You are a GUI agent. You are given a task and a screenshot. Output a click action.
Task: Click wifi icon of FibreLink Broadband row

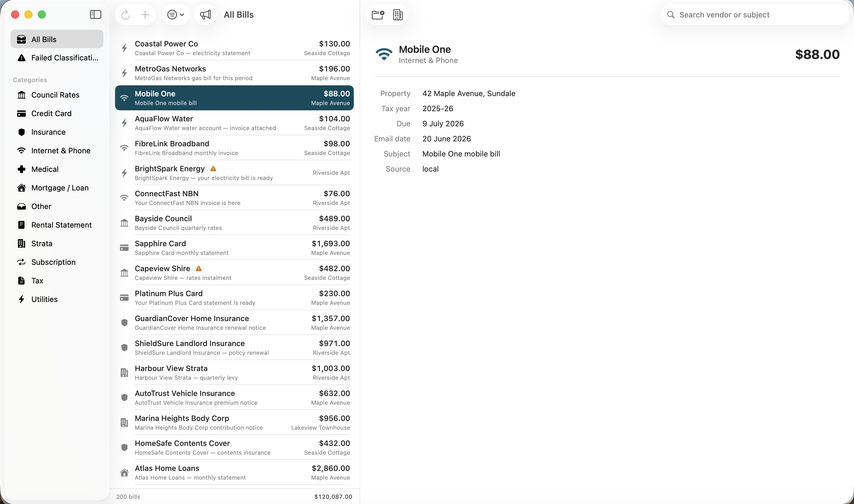tap(124, 148)
